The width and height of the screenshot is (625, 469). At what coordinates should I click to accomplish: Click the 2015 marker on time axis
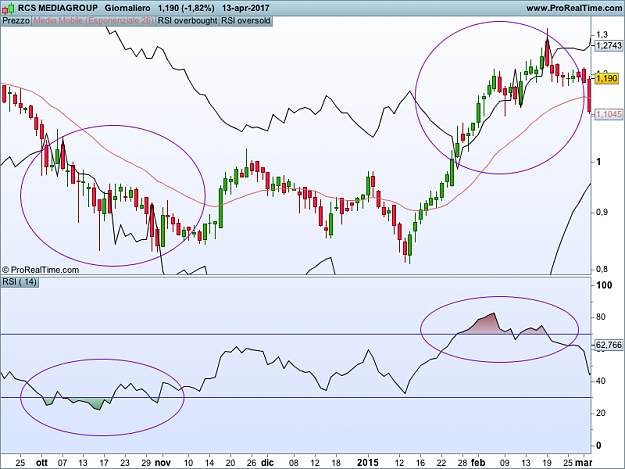click(368, 463)
